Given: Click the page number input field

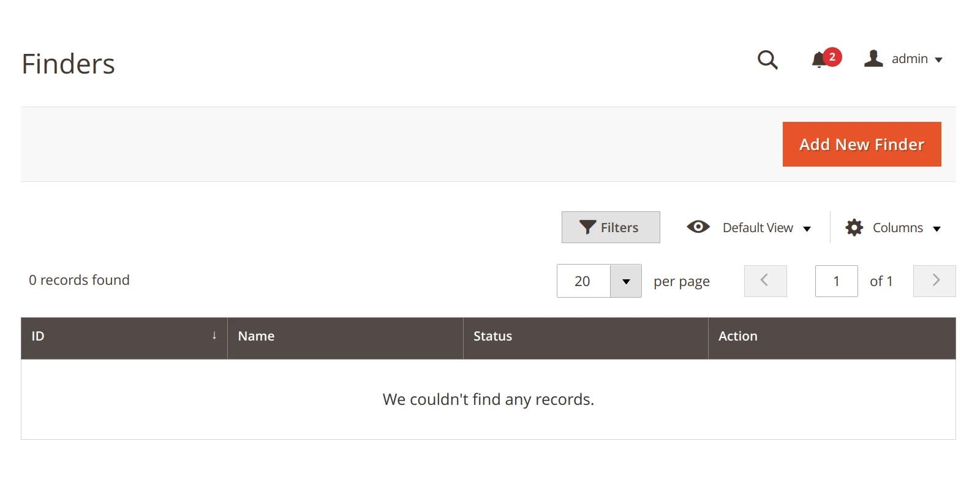Looking at the screenshot, I should pos(836,281).
